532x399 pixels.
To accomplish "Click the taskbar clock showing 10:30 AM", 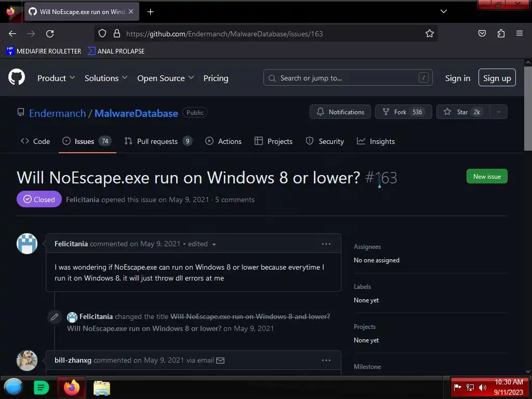I will click(508, 387).
